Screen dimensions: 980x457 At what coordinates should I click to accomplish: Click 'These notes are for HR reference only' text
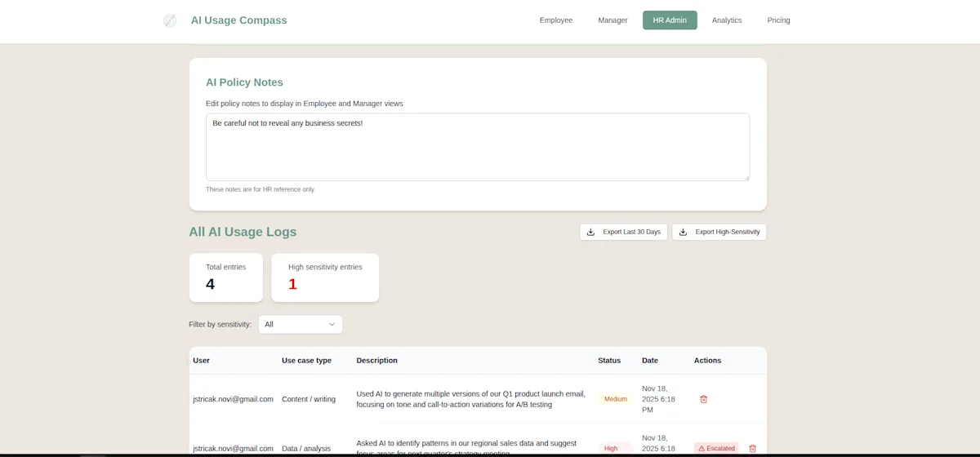pos(260,189)
